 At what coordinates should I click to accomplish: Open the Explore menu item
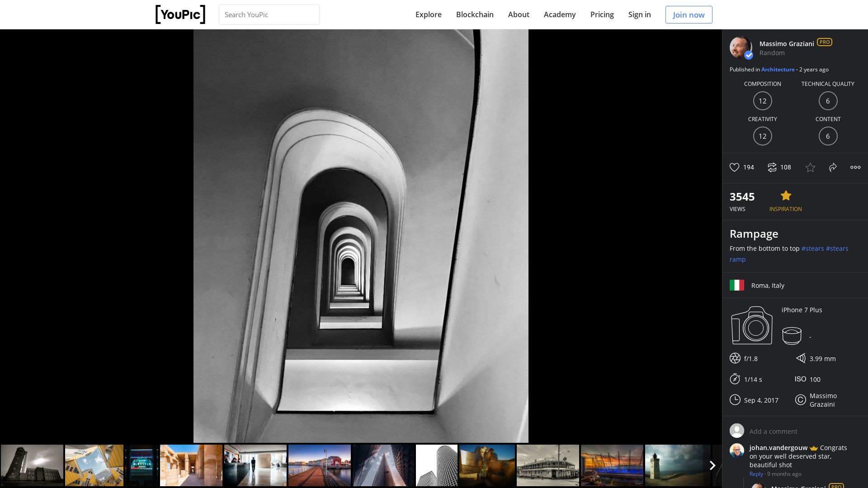[x=428, y=14]
